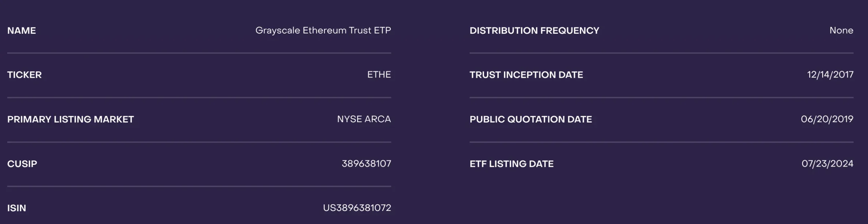Select the CUSIP number 389638107
868x224 pixels.
(x=366, y=164)
